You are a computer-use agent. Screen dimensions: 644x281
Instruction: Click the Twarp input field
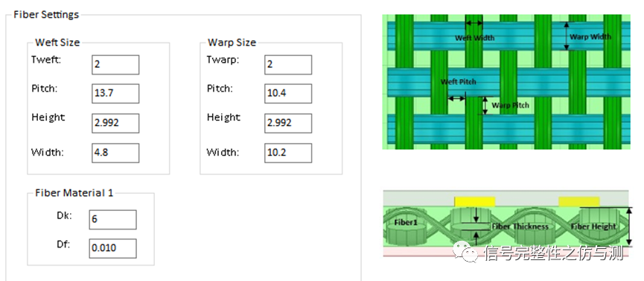288,65
